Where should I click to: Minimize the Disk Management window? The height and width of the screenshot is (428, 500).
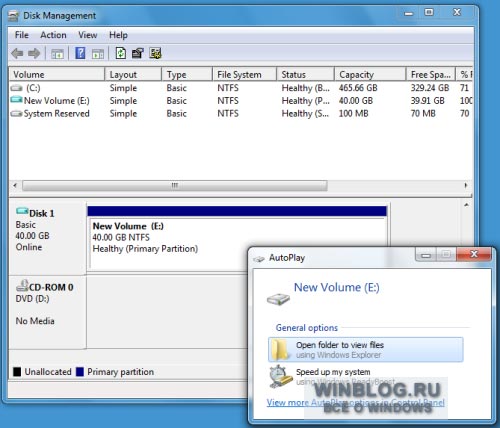(x=409, y=13)
